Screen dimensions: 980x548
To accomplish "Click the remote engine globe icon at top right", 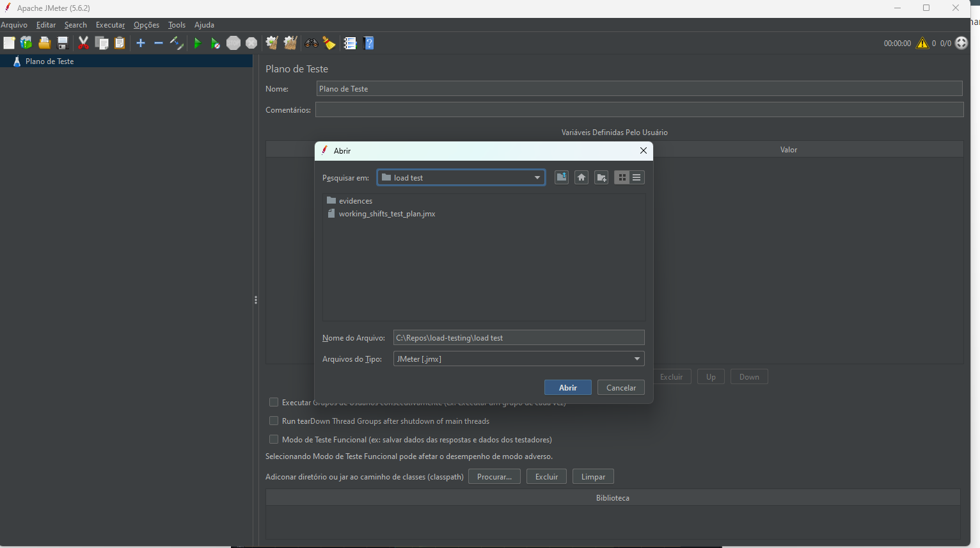I will click(961, 43).
